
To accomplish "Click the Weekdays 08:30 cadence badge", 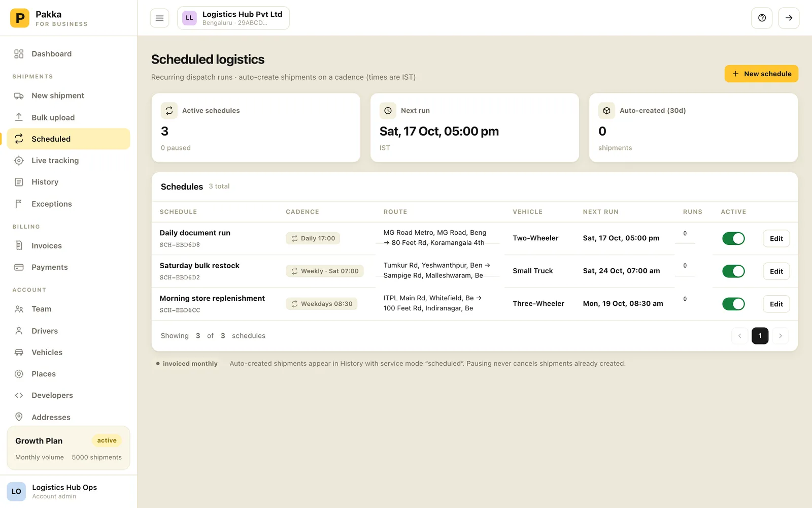I will pyautogui.click(x=321, y=304).
